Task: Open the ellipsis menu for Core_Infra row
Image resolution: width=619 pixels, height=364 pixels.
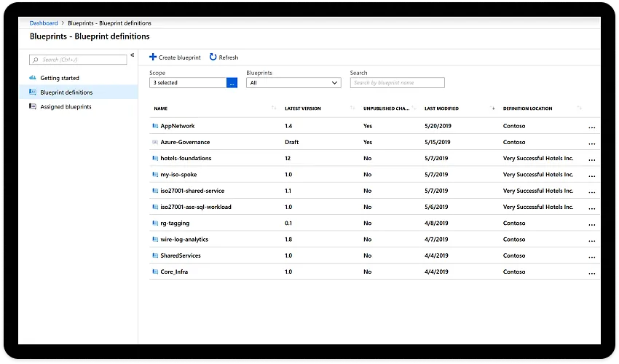Action: (x=591, y=272)
